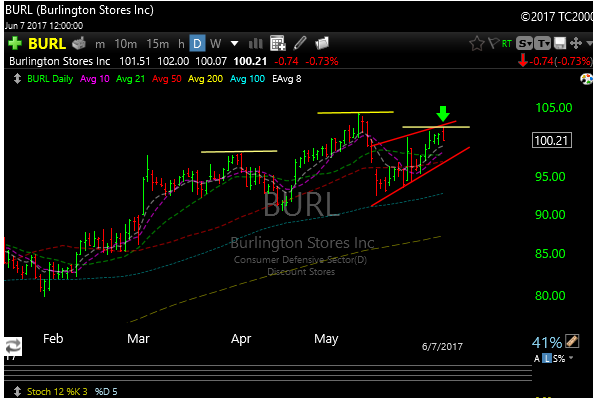
Task: Open the chart style bars icon
Action: point(256,44)
